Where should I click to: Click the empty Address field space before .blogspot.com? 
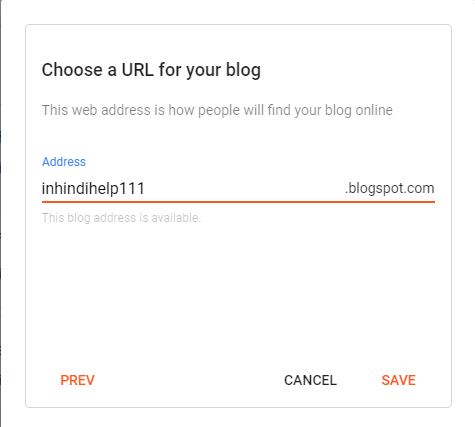243,188
